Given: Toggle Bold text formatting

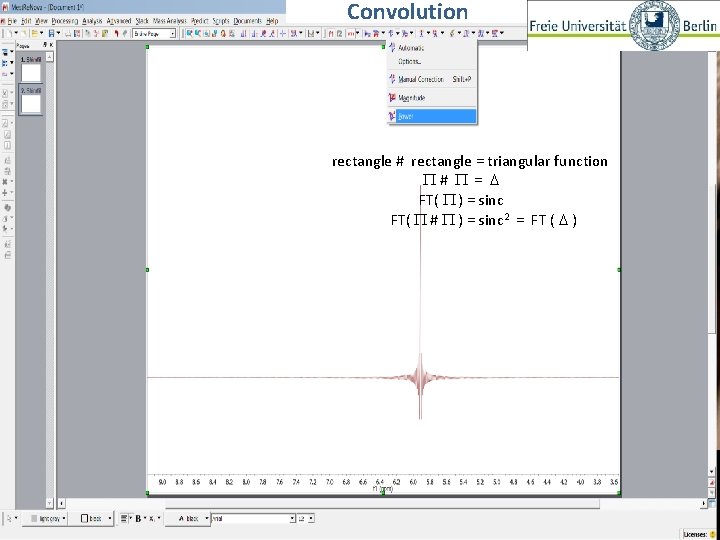Looking at the screenshot, I should coord(138,518).
